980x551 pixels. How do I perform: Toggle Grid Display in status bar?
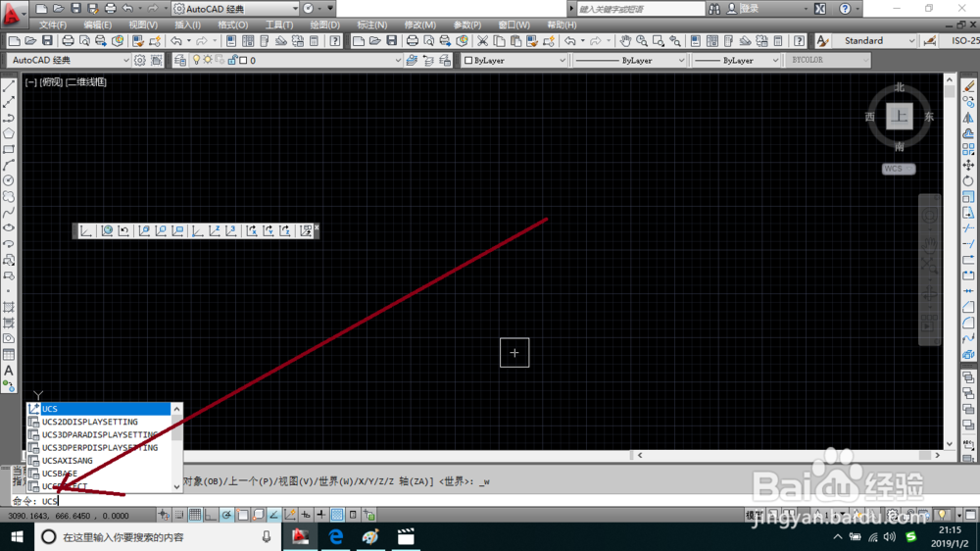coord(195,515)
